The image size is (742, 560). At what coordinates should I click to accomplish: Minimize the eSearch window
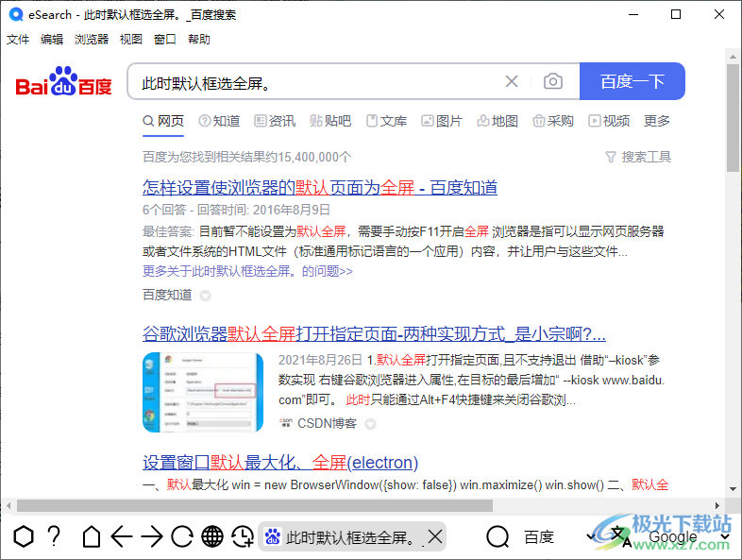coord(633,15)
